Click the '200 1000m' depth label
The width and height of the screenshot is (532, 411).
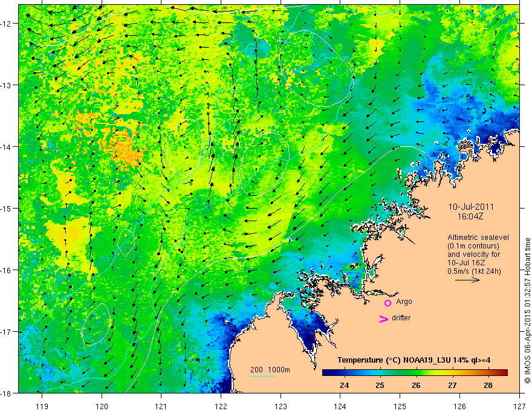(x=270, y=370)
